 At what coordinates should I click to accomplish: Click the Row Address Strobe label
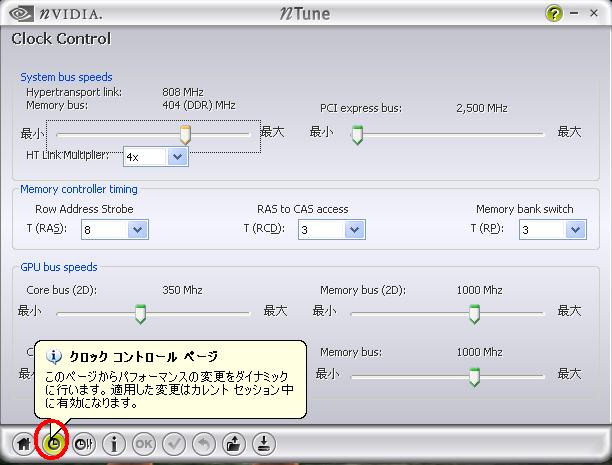point(84,209)
